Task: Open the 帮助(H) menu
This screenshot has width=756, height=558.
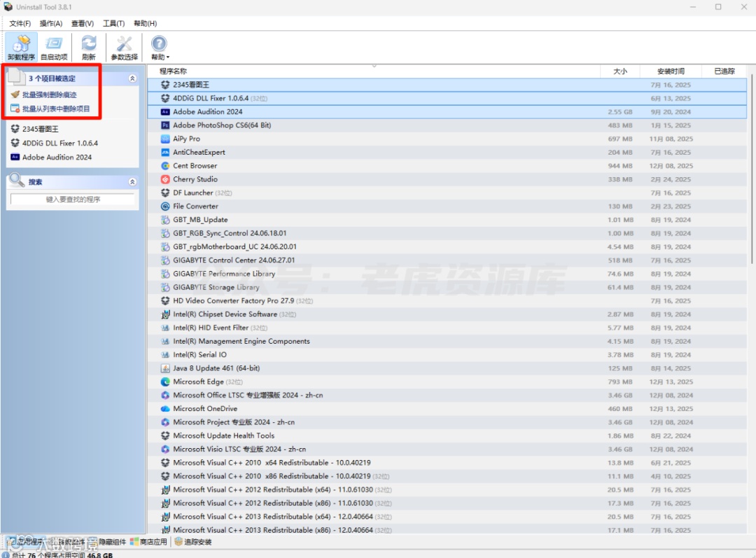Action: (145, 23)
